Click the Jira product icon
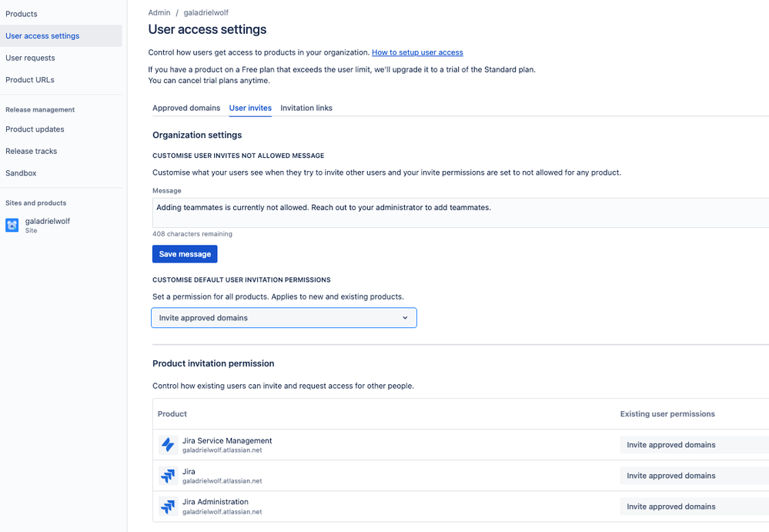The width and height of the screenshot is (769, 532). coord(168,476)
